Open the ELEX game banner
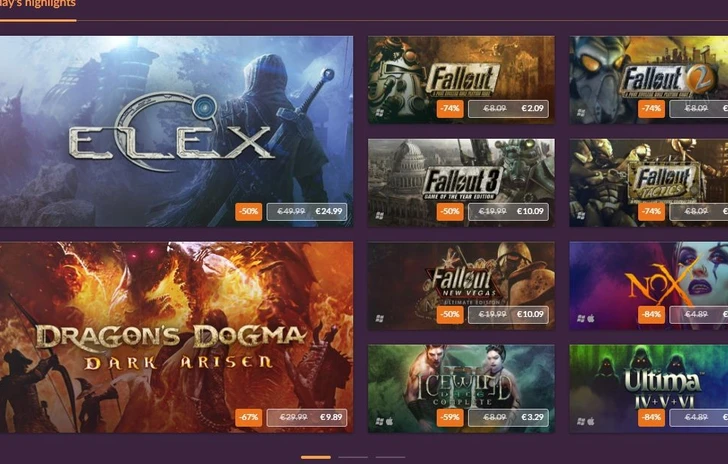728x464 pixels. 176,131
